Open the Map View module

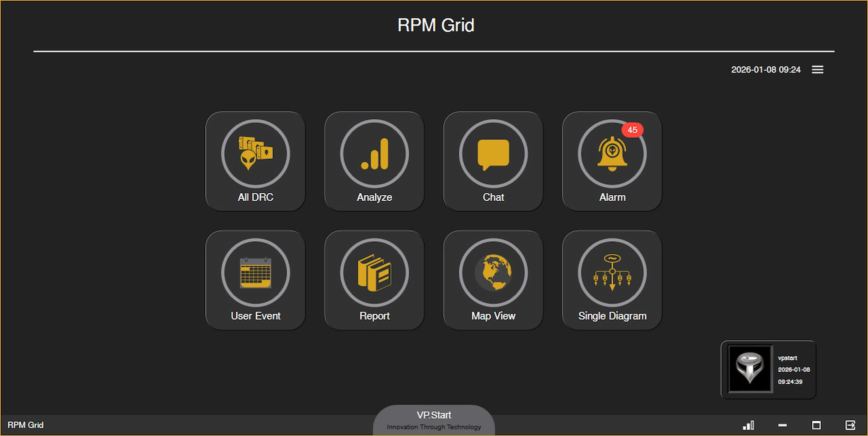pos(493,280)
